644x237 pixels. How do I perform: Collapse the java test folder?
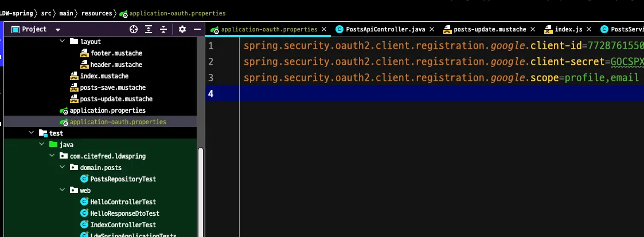click(41, 144)
